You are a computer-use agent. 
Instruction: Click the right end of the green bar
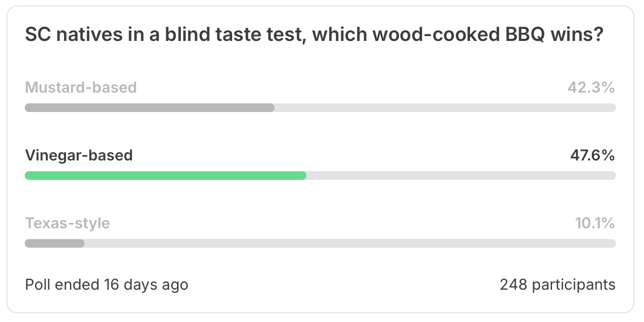coord(304,176)
